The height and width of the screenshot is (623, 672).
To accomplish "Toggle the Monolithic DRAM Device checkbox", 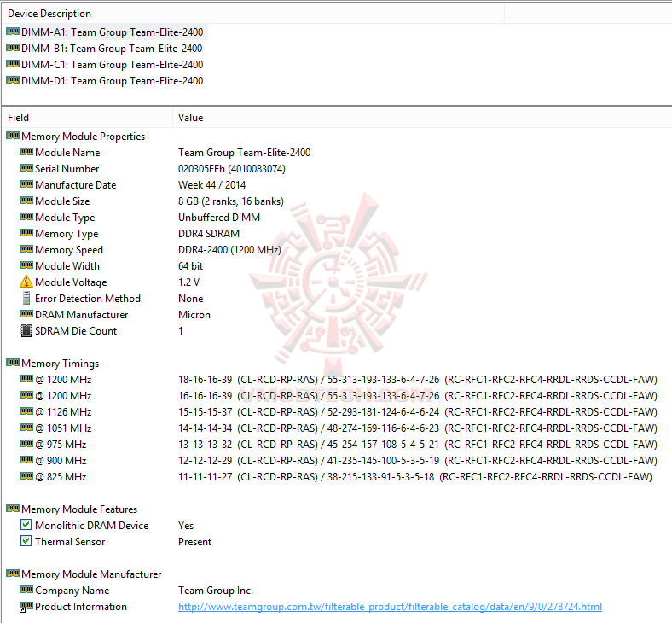I will (x=26, y=525).
